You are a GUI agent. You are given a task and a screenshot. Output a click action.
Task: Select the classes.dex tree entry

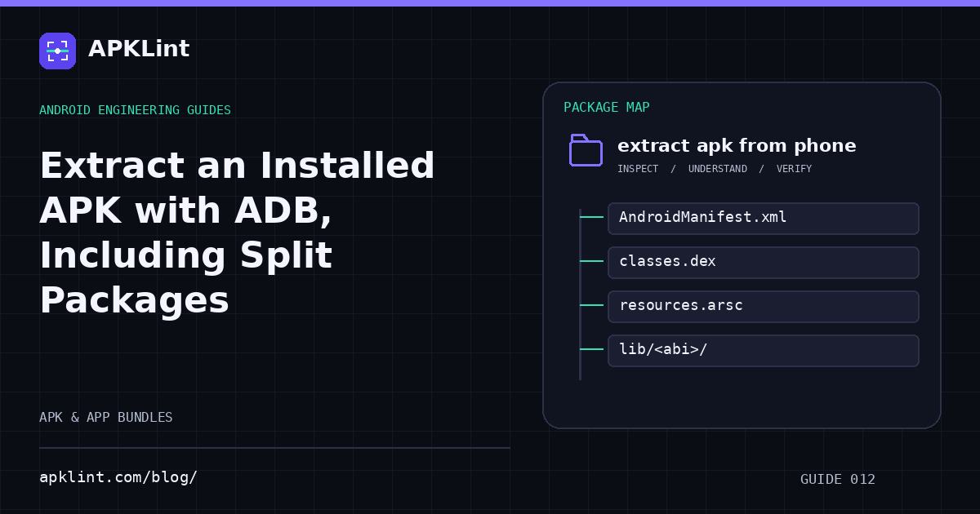764,262
